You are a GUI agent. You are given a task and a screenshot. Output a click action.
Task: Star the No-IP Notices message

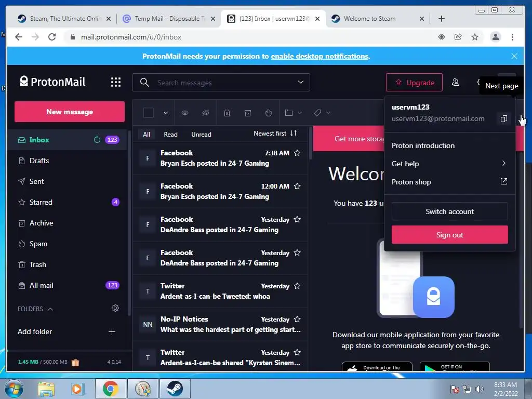pos(297,320)
